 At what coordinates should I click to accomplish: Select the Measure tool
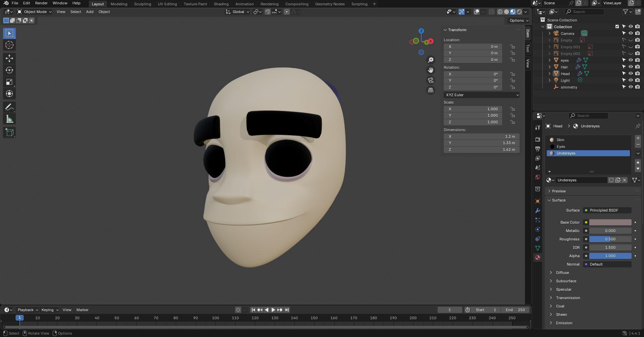(x=9, y=119)
